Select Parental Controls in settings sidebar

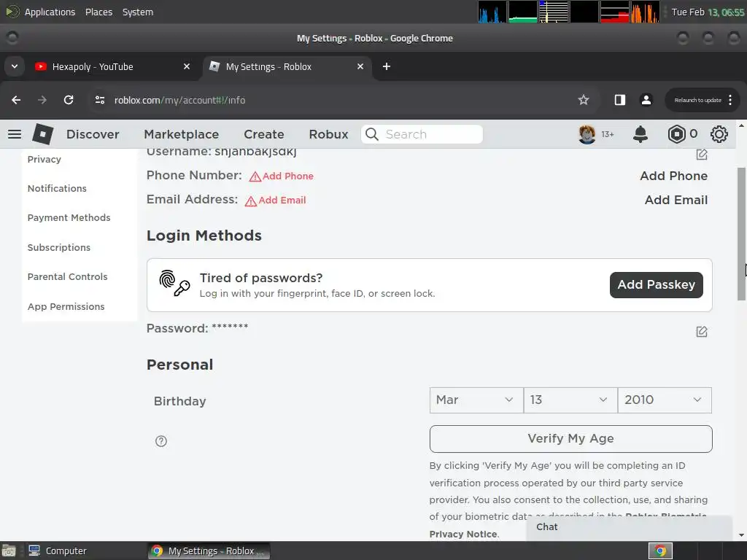[68, 276]
